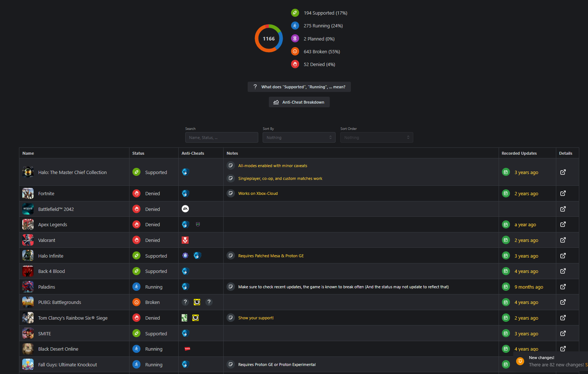The image size is (588, 374).
Task: Follow the Show your support! link
Action: coord(256,318)
